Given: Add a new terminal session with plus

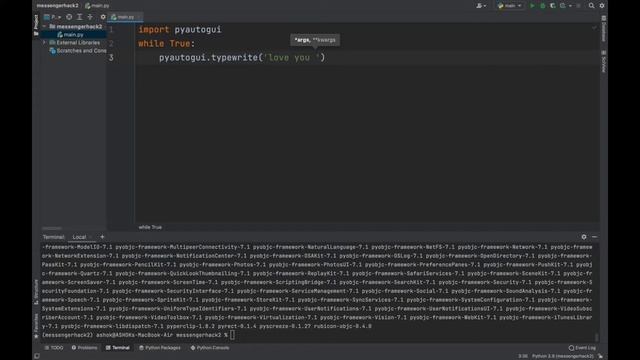Looking at the screenshot, I should (x=102, y=237).
